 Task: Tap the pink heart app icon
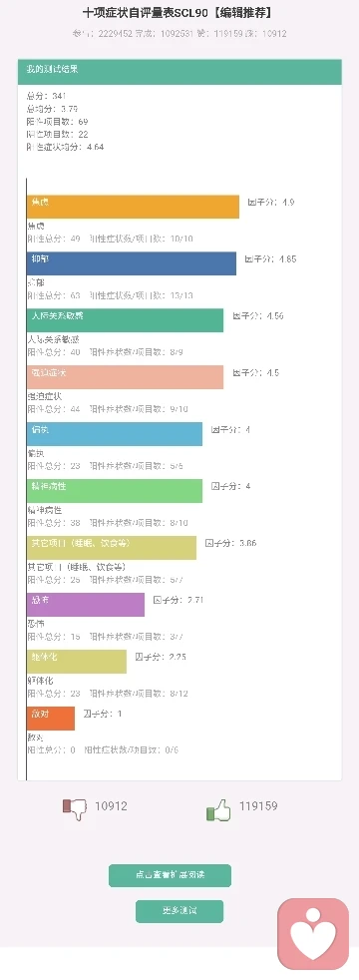coord(313,936)
